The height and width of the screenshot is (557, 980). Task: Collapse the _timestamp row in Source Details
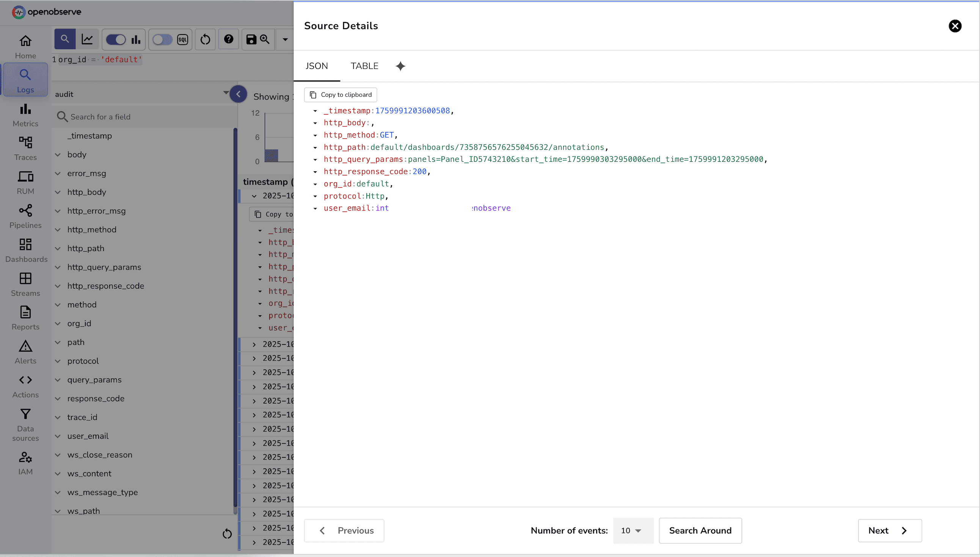point(315,111)
